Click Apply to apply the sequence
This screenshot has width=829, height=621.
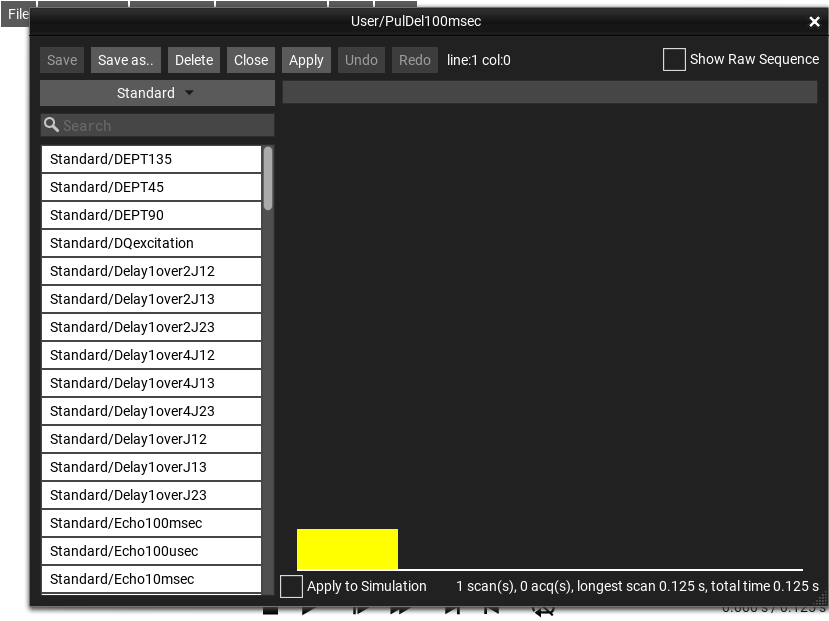click(x=306, y=60)
